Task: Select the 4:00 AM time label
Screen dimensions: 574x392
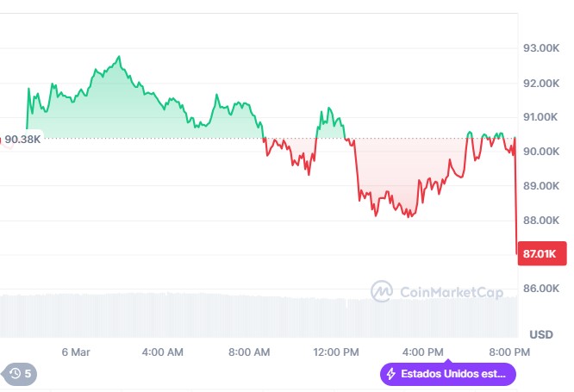Action: tap(162, 352)
